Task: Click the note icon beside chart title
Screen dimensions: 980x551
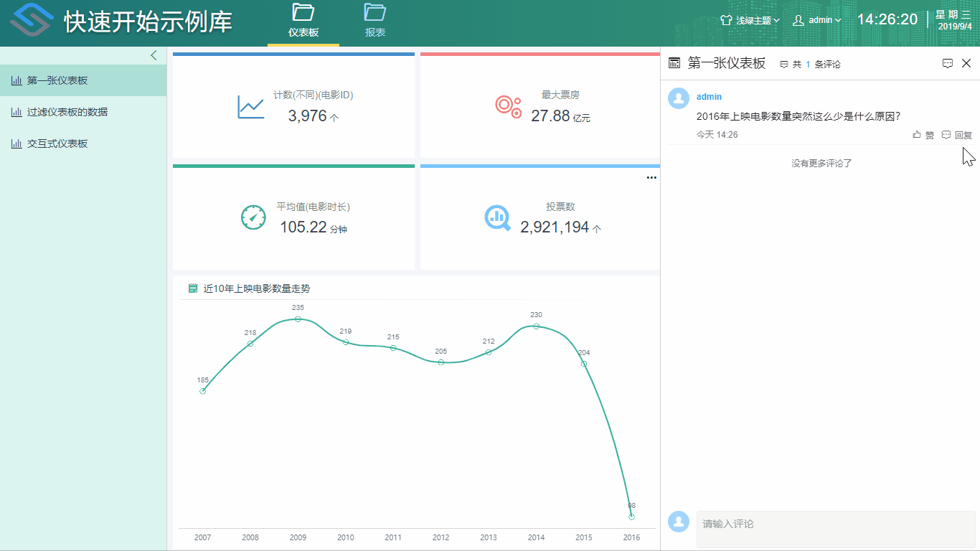Action: pyautogui.click(x=193, y=288)
